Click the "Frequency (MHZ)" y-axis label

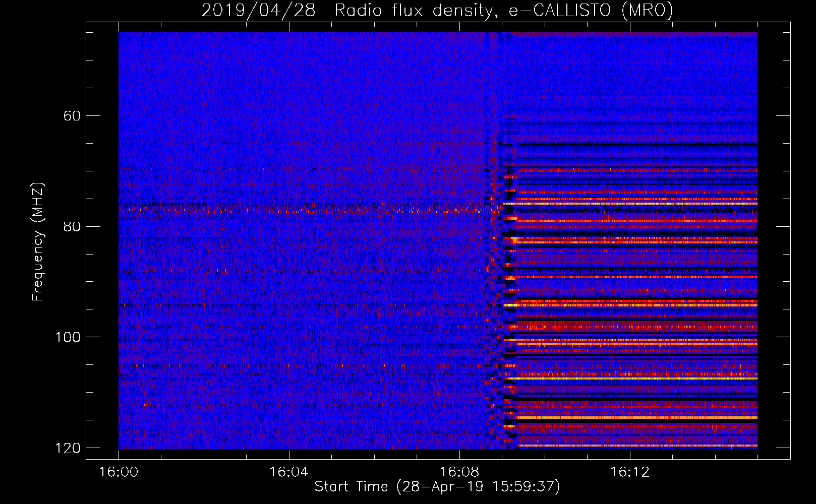tap(38, 241)
